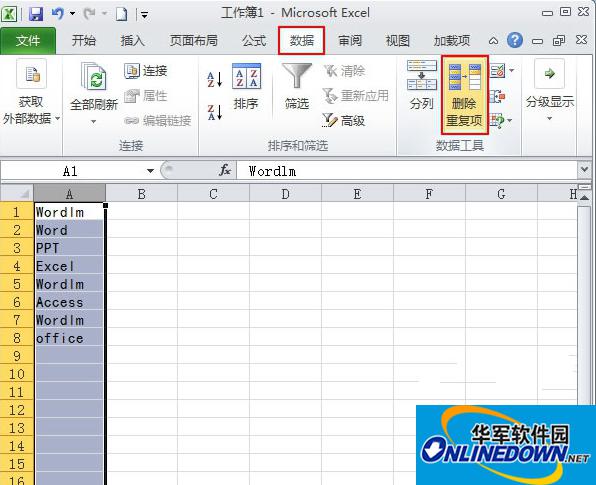Click 删除重复项 remove duplicates button
596x485 pixels.
[x=464, y=95]
